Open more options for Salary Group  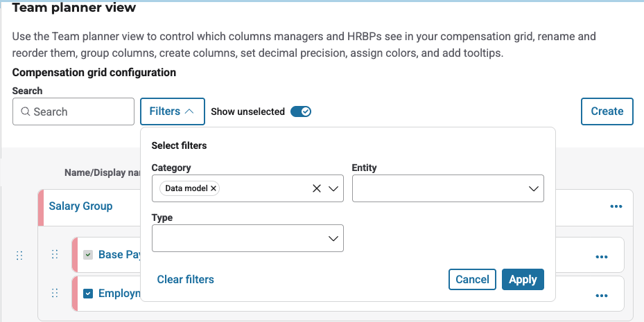(616, 206)
